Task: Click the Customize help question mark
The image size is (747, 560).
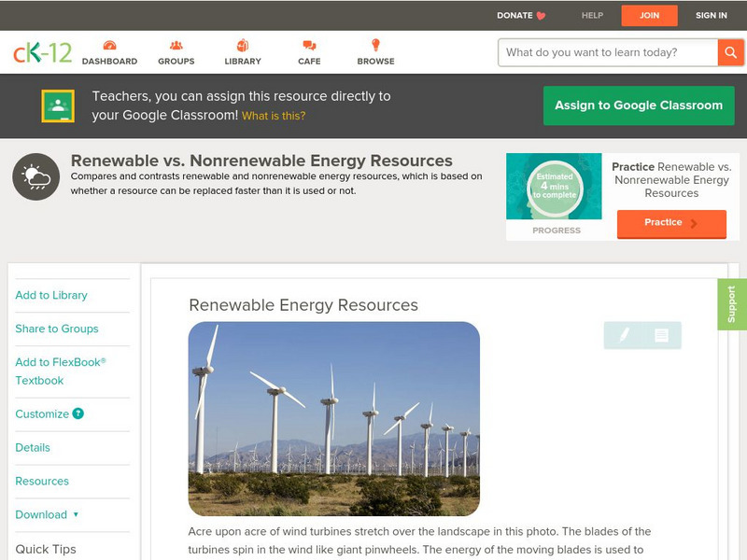Action: (x=78, y=413)
